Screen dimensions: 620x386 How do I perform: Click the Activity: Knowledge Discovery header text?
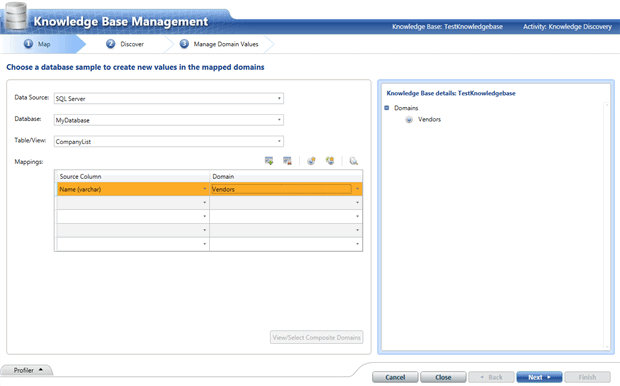point(567,26)
